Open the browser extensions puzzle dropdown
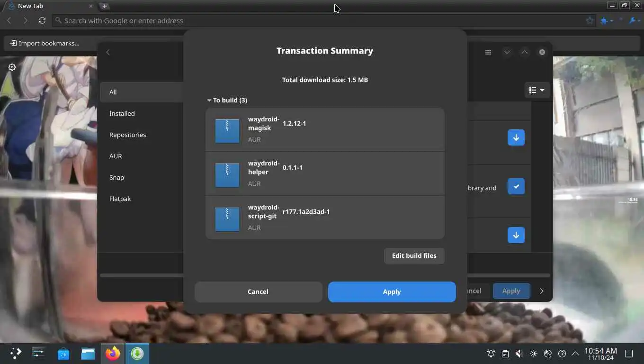The width and height of the screenshot is (644, 364). (607, 20)
